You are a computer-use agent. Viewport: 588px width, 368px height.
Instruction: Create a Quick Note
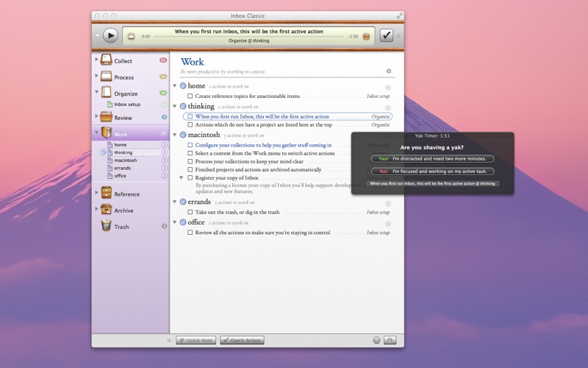pos(196,340)
